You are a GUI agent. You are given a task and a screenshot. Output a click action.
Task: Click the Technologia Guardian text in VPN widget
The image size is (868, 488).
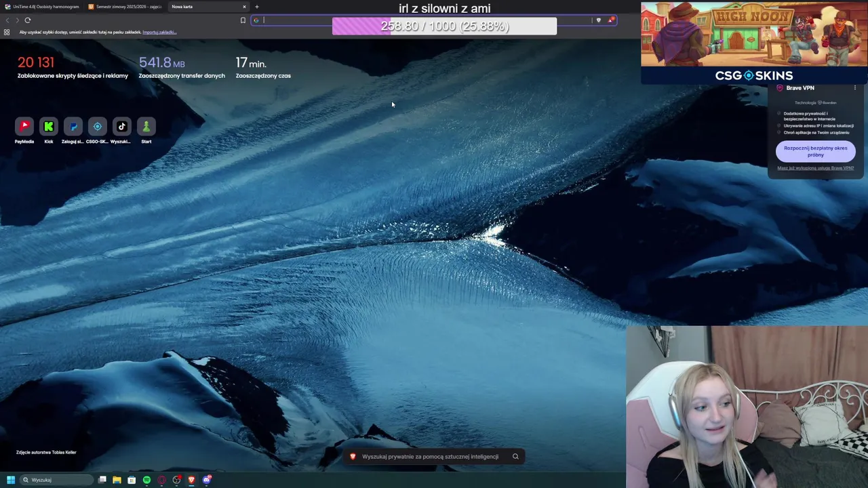click(816, 103)
